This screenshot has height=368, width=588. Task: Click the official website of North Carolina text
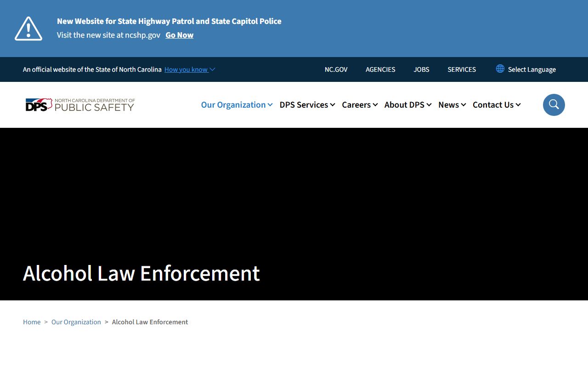92,69
